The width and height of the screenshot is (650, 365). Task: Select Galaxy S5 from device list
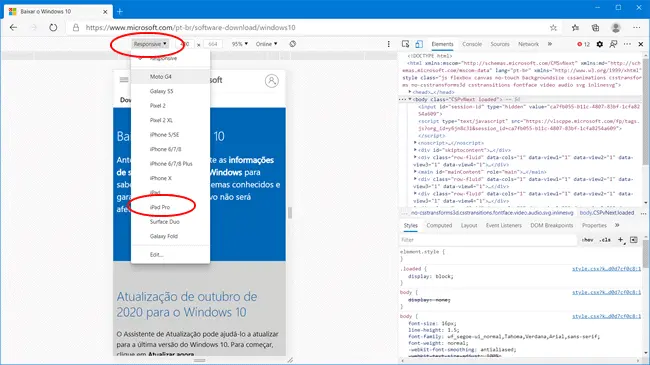coord(170,91)
